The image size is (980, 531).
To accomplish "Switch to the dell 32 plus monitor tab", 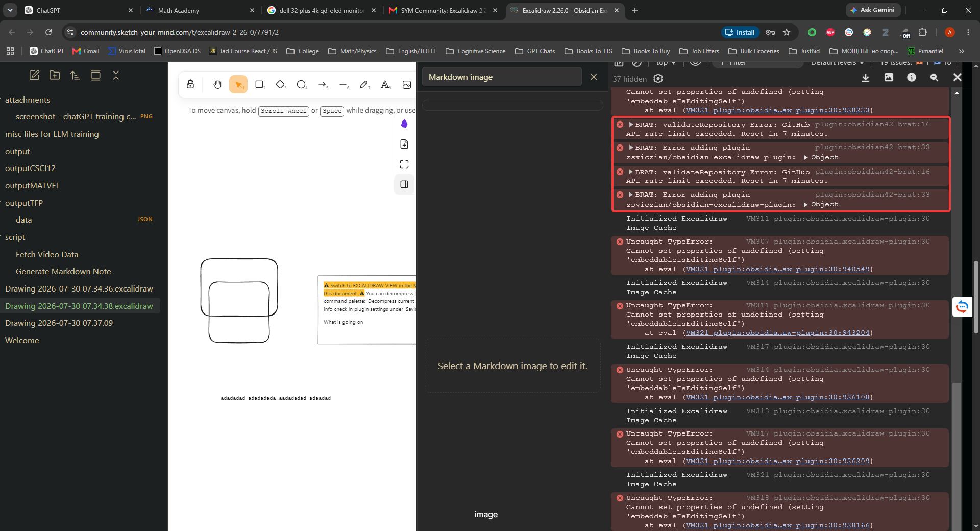I will (x=322, y=10).
